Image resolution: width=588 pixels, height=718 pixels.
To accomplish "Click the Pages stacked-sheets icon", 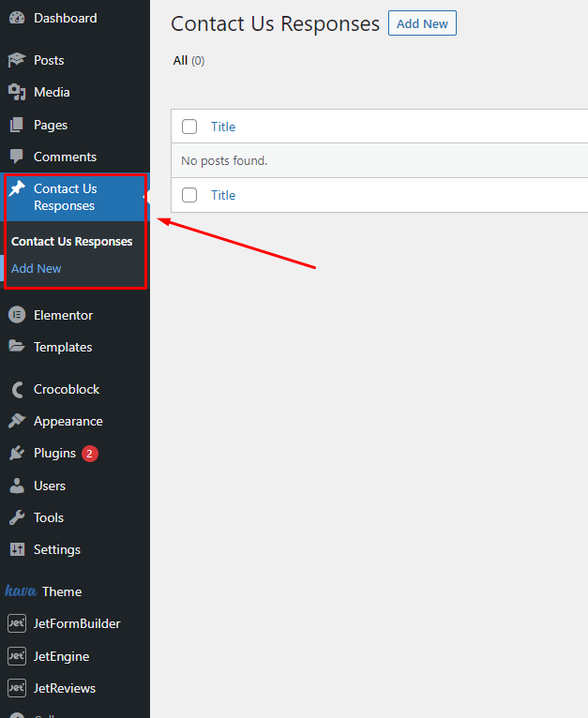I will (x=17, y=125).
